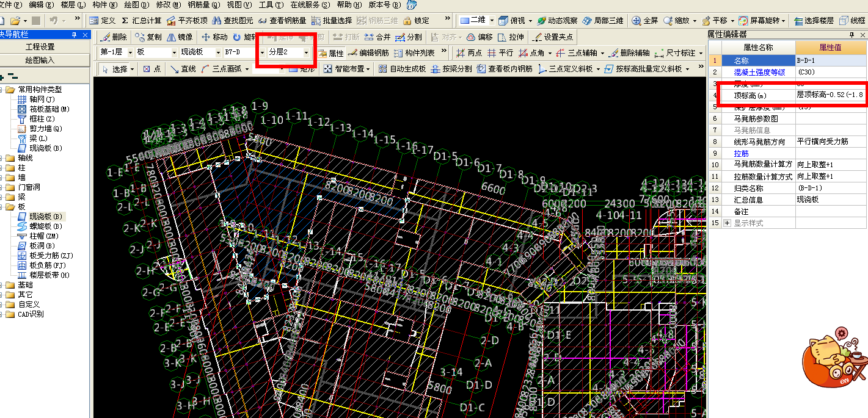Image resolution: width=868 pixels, height=418 pixels.
Task: Open the 绘图(D) menu
Action: coord(137,5)
